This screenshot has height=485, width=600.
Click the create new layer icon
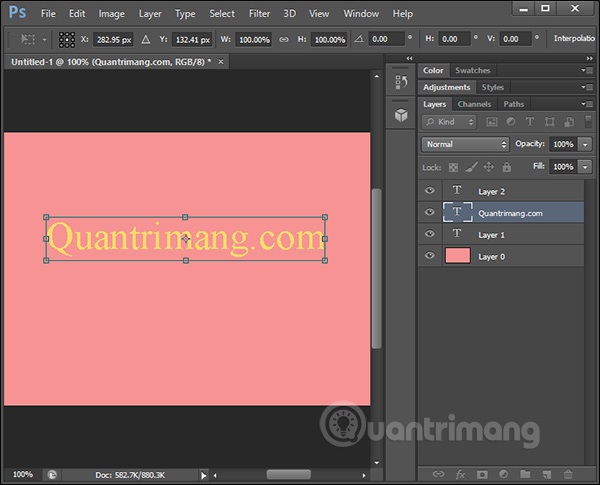click(546, 473)
